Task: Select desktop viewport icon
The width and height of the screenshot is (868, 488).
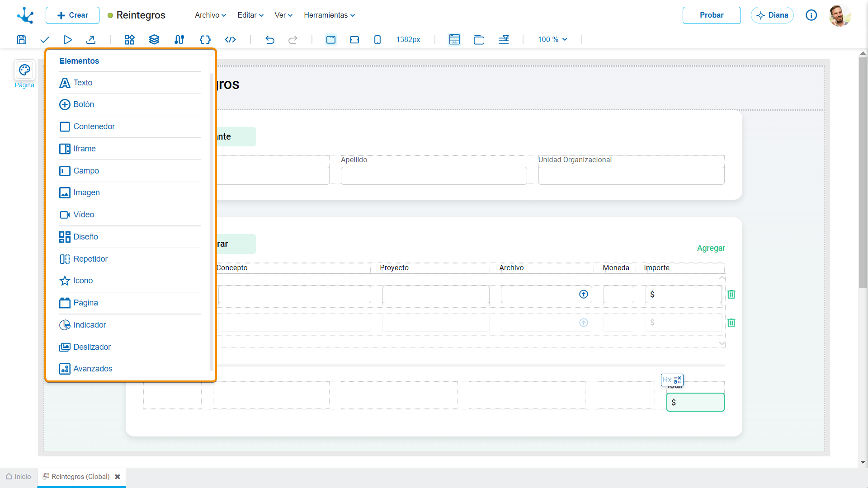Action: [331, 40]
